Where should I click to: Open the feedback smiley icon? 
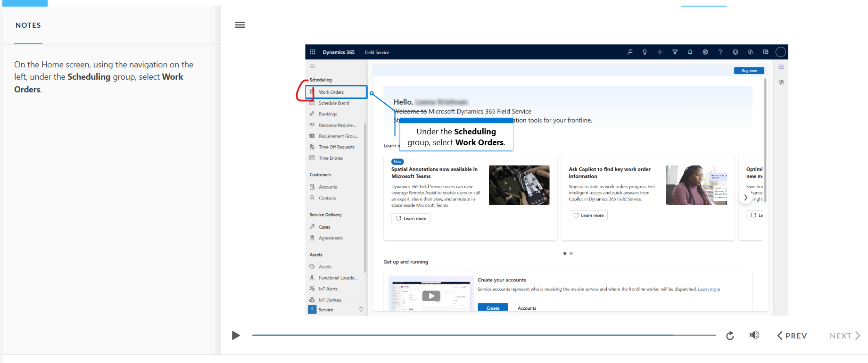(x=735, y=52)
